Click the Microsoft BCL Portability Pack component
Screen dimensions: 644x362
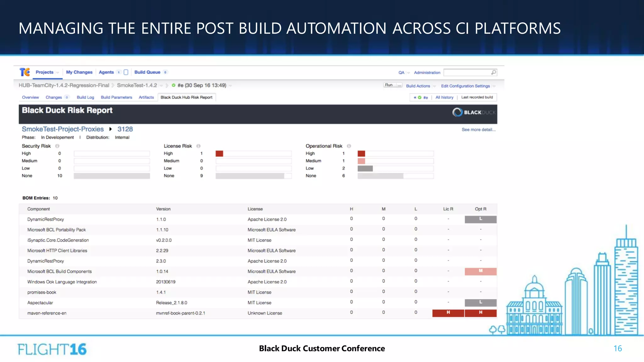click(x=57, y=230)
